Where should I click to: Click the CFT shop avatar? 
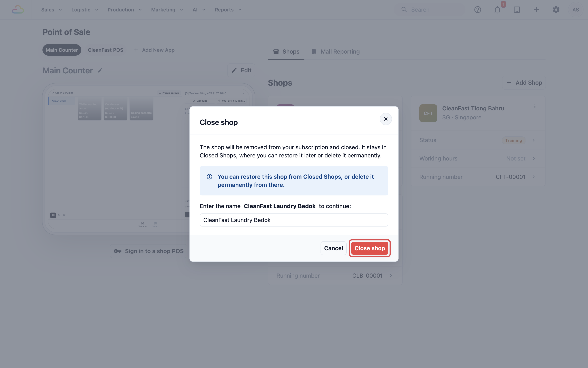428,113
